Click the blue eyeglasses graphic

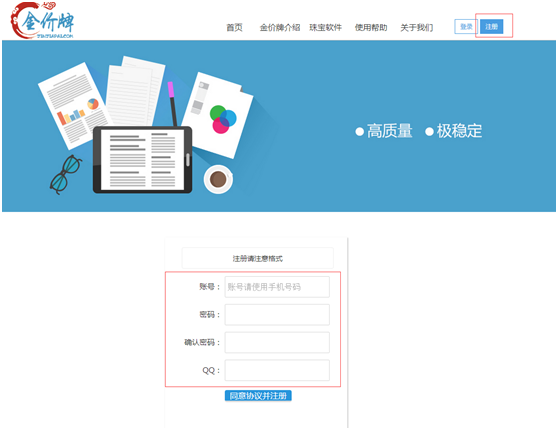pos(66,174)
